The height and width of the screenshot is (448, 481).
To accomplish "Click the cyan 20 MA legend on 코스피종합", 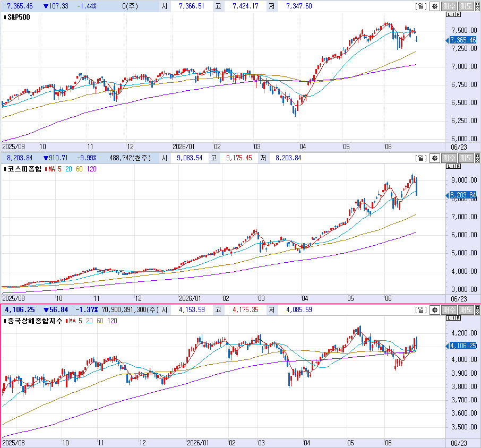I will point(68,169).
